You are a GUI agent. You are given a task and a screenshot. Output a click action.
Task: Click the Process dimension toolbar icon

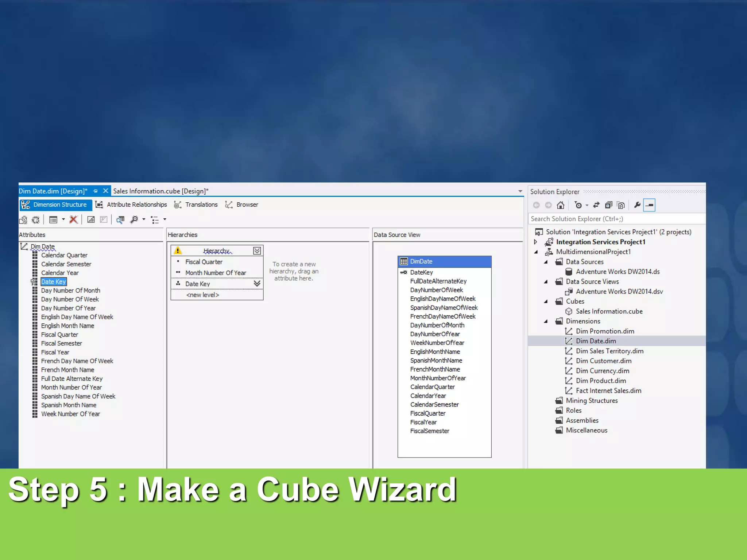36,219
